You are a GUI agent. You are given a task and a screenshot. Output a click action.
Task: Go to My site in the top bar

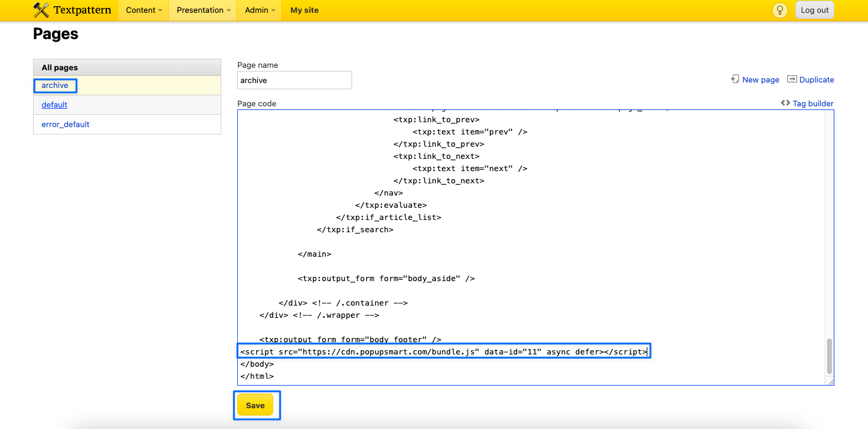click(x=304, y=10)
